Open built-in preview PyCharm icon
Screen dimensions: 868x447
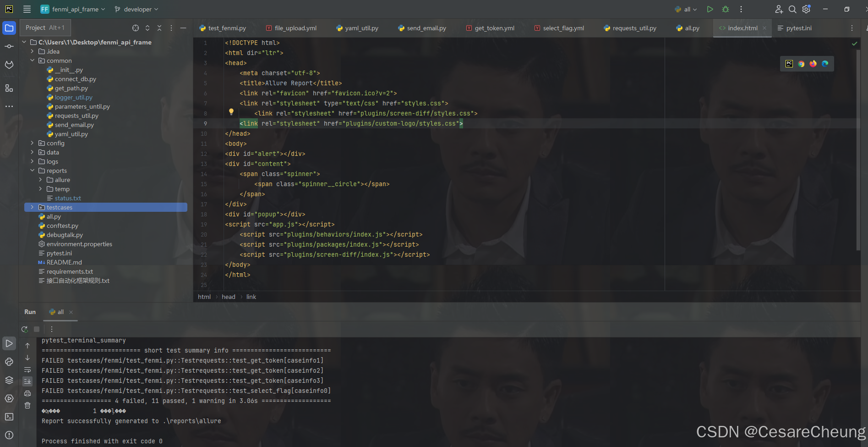pyautogui.click(x=789, y=64)
